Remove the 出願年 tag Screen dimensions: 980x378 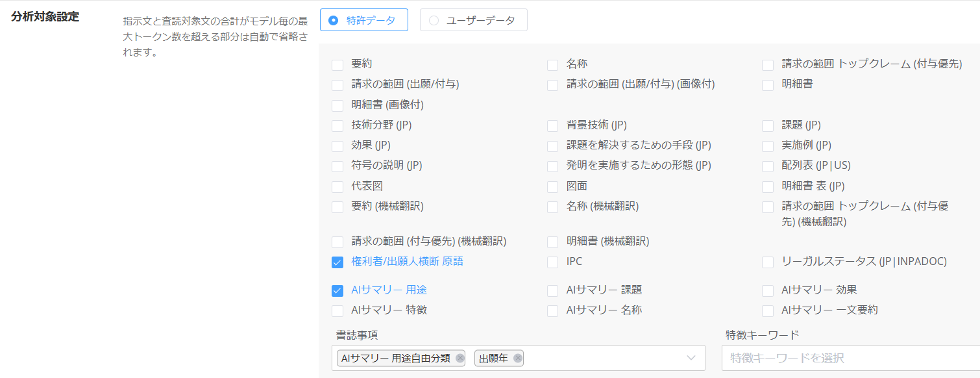[x=517, y=359]
